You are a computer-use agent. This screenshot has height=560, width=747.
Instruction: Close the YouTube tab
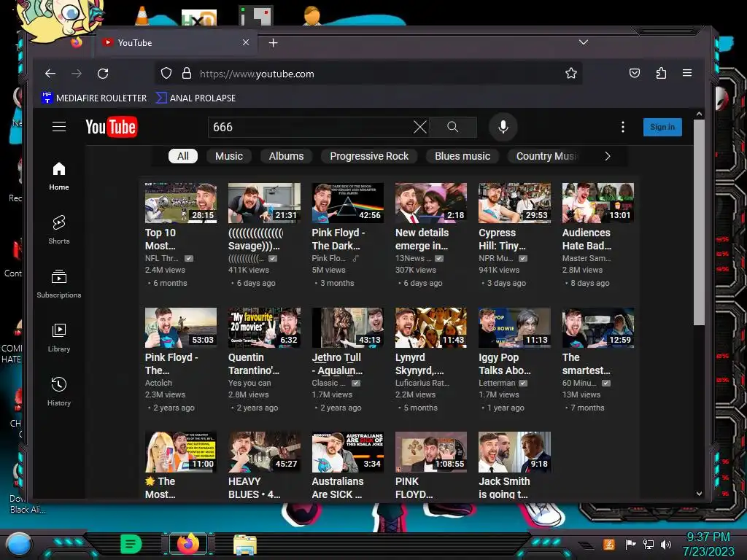coord(246,42)
